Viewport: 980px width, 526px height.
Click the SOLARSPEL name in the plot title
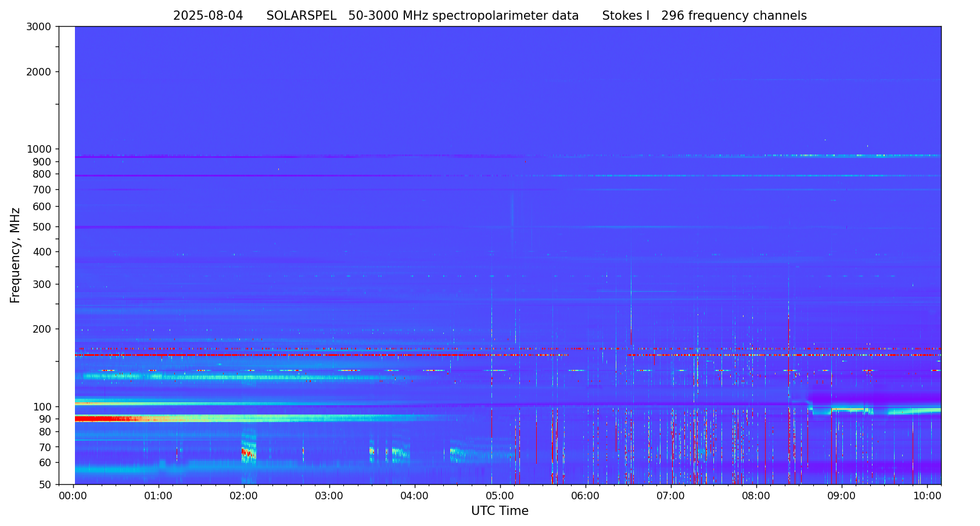click(301, 16)
